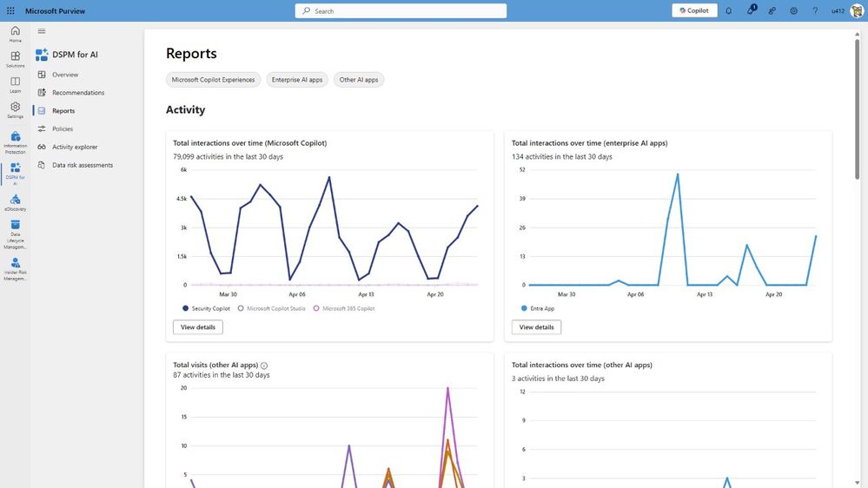This screenshot has width=868, height=488.
Task: Open user account avatar
Action: click(x=857, y=10)
